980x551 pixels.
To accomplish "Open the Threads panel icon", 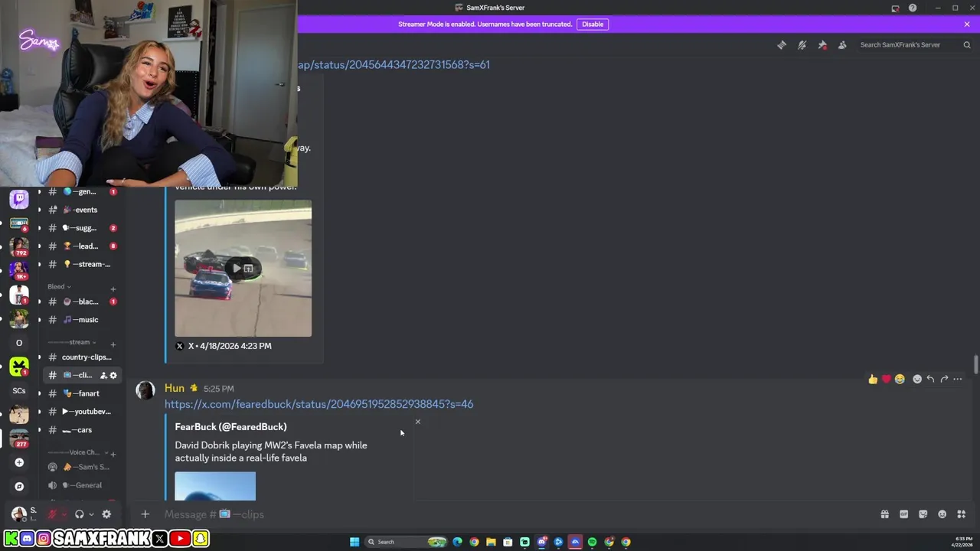I will 782,45.
